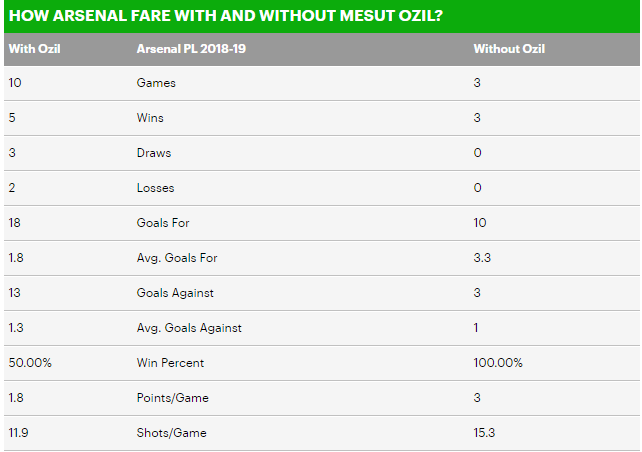Click the 'Avg. Goals For' label
Screen dimensions: 642x452
[x=177, y=258]
